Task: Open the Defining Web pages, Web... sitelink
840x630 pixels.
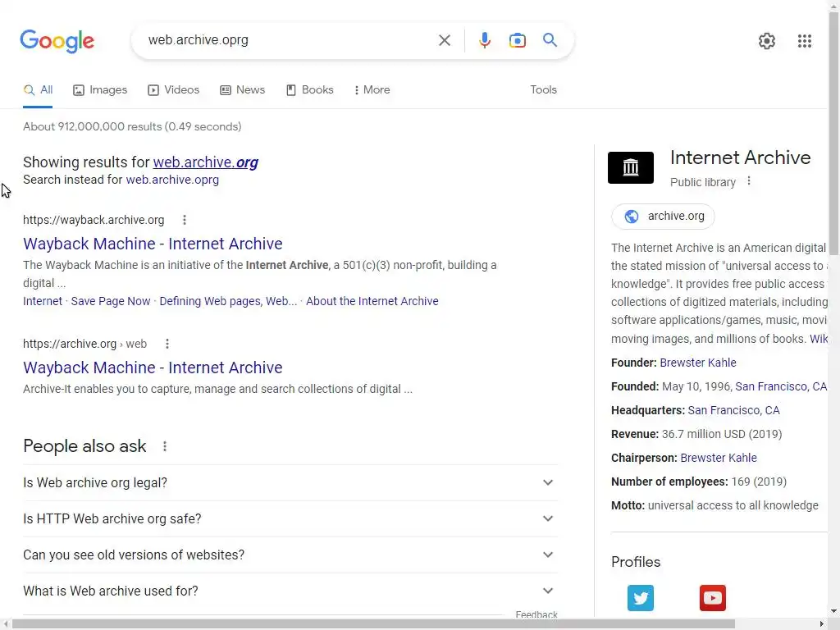Action: (x=228, y=301)
